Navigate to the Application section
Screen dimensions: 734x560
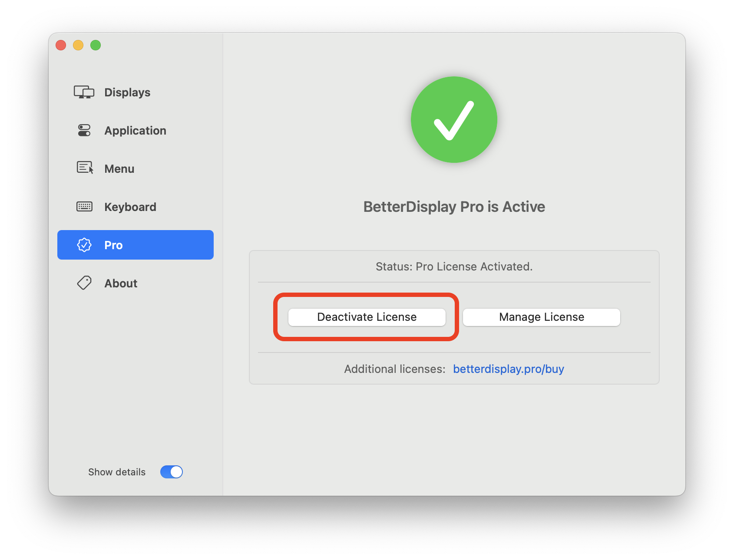pyautogui.click(x=135, y=130)
